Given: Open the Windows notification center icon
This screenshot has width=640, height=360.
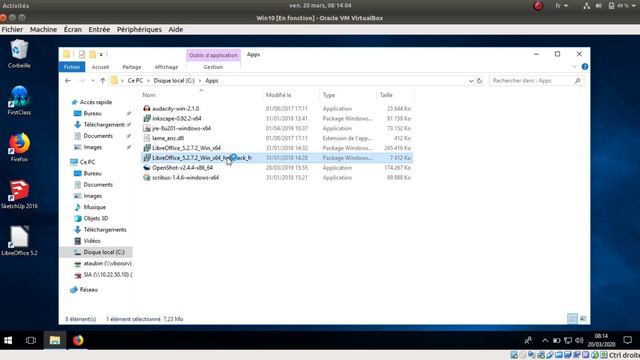Looking at the screenshot, I should click(627, 340).
